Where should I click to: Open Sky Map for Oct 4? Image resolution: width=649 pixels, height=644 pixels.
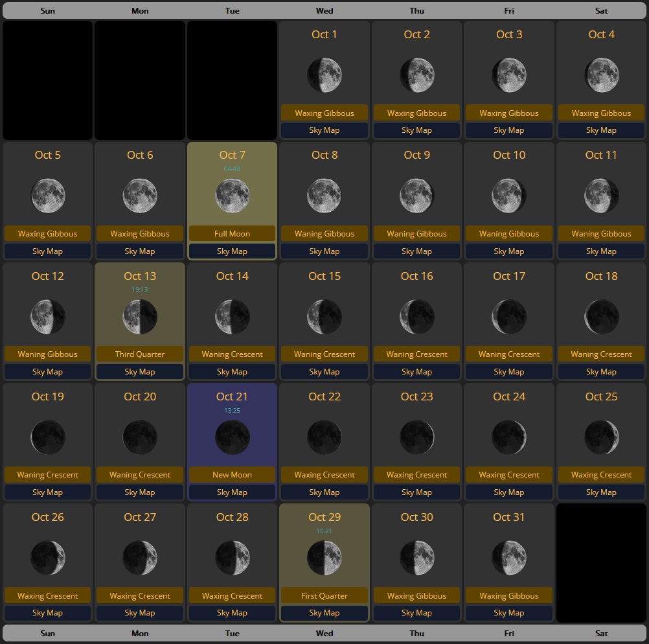(x=601, y=130)
